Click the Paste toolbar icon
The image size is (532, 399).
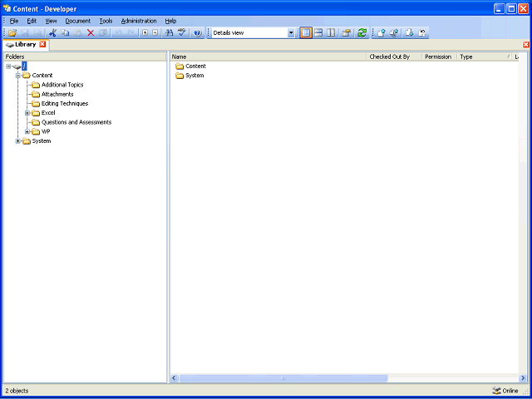pyautogui.click(x=77, y=33)
